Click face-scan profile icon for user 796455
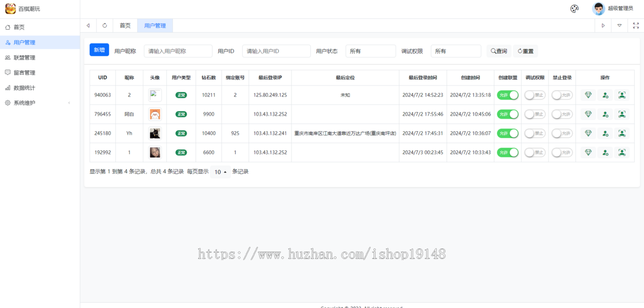 click(622, 114)
